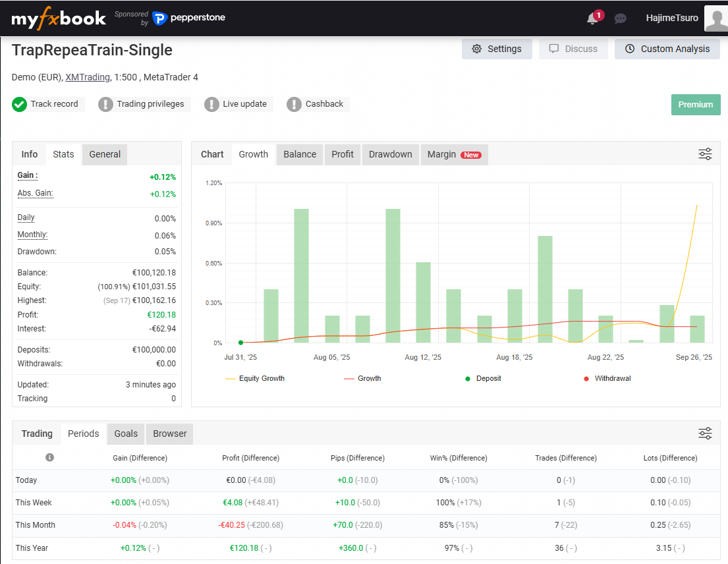The image size is (728, 564).
Task: Select the This Month row label
Action: (x=36, y=524)
